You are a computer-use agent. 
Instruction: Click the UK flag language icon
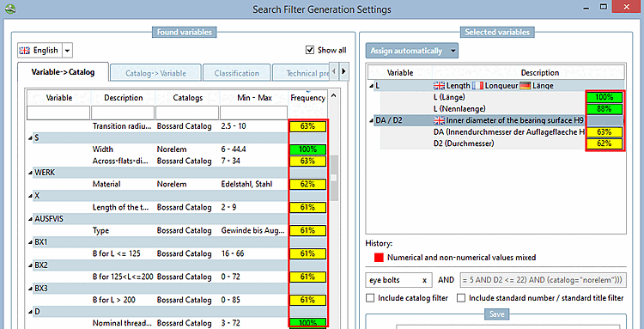coord(25,51)
